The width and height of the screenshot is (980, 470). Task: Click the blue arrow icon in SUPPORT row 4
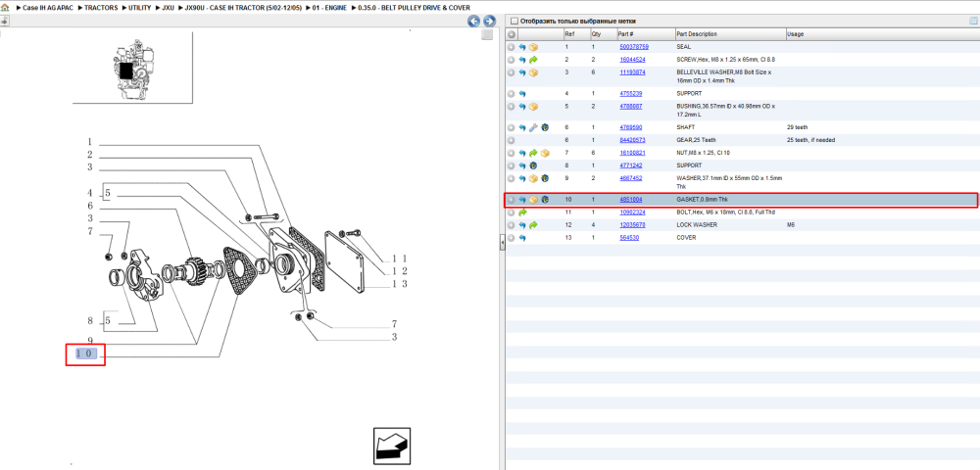pyautogui.click(x=522, y=94)
